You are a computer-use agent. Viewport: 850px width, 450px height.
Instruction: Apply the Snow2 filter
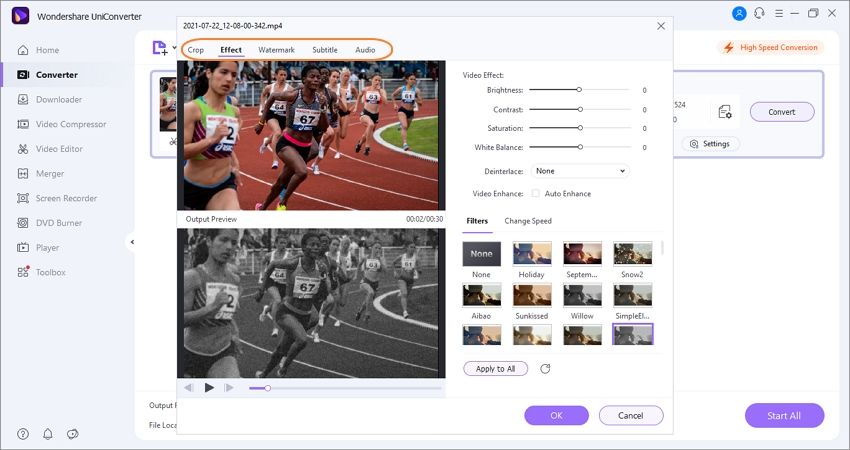[x=633, y=254]
